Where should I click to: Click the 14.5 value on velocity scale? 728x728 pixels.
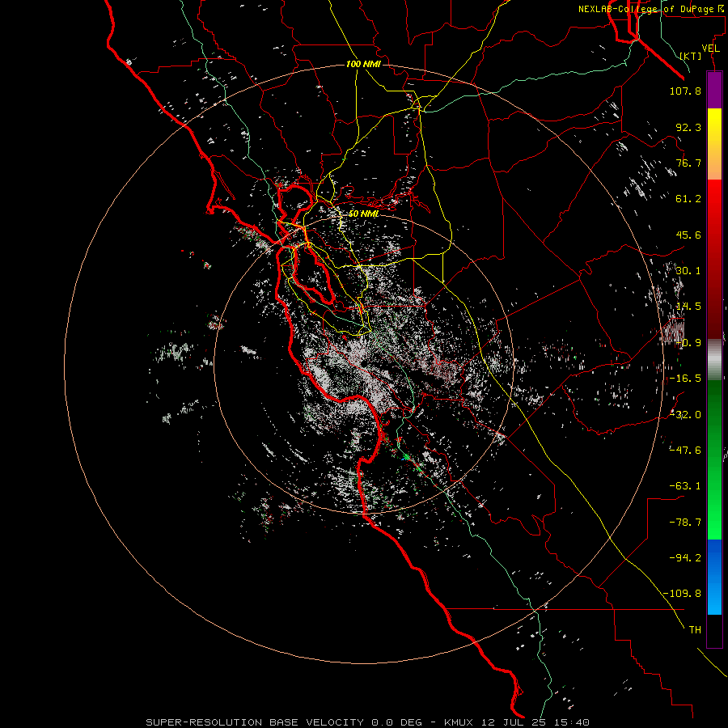click(x=688, y=307)
